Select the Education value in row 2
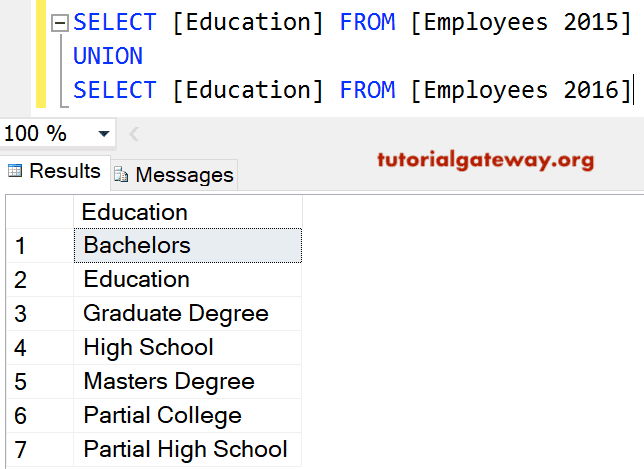This screenshot has height=469, width=644. coord(188,280)
